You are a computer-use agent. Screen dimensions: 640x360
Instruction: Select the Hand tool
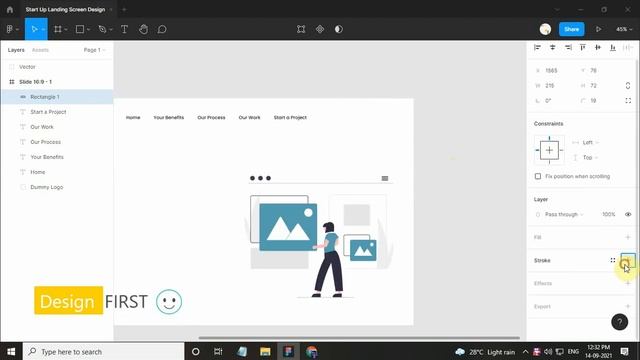click(143, 29)
